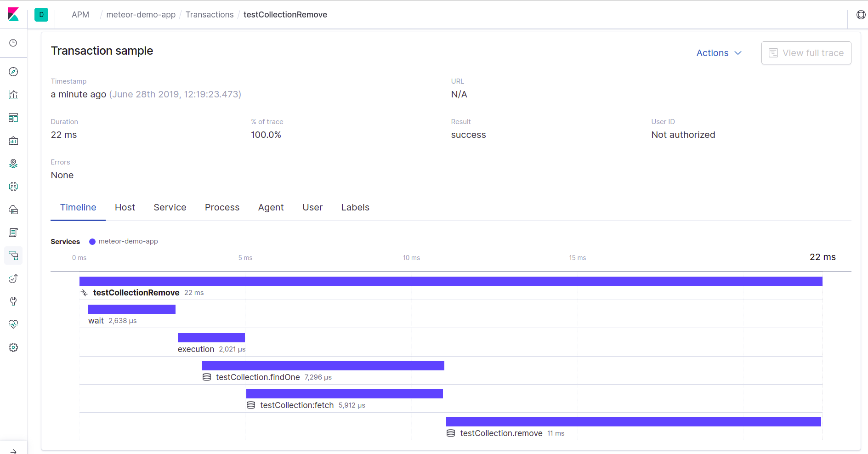Go to APM breadcrumb
This screenshot has width=868, height=454.
[x=80, y=15]
